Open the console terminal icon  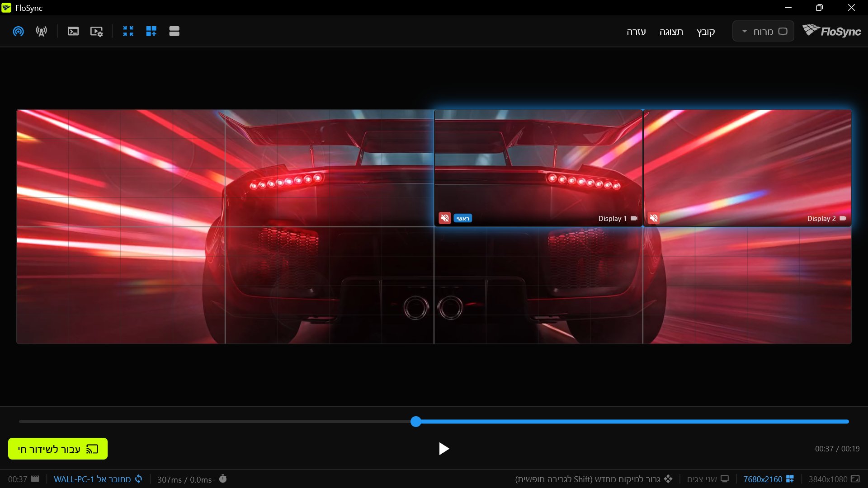[73, 31]
